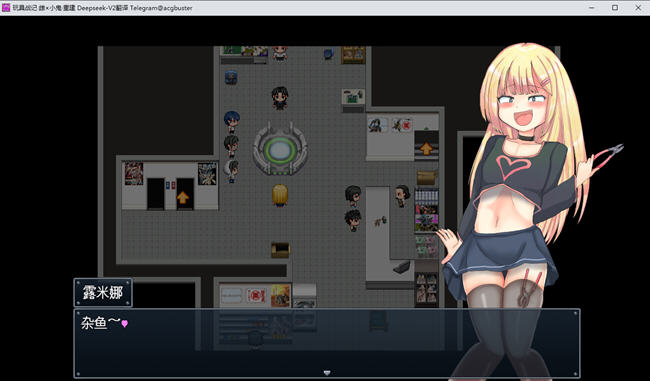Click the 露米娜 speaker name box

pos(103,293)
